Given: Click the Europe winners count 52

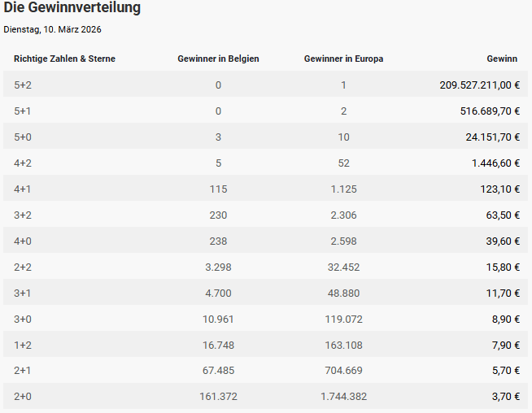Looking at the screenshot, I should (344, 163).
